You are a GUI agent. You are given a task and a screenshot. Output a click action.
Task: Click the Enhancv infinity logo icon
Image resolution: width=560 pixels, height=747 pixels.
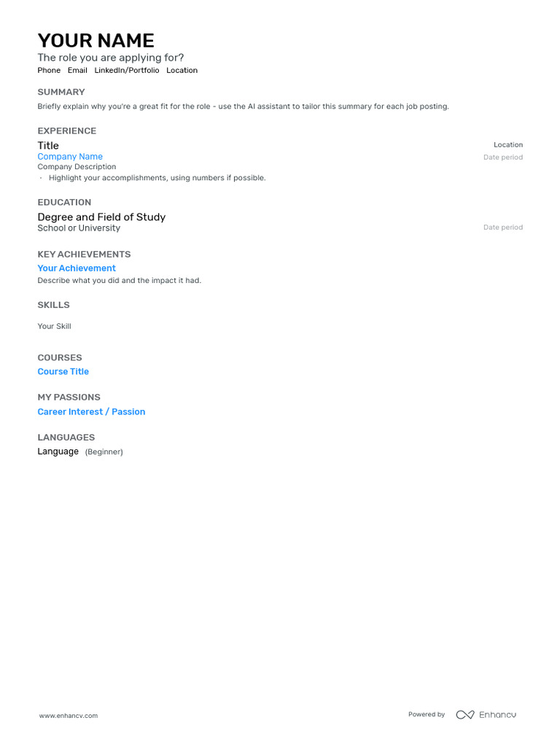coord(464,715)
